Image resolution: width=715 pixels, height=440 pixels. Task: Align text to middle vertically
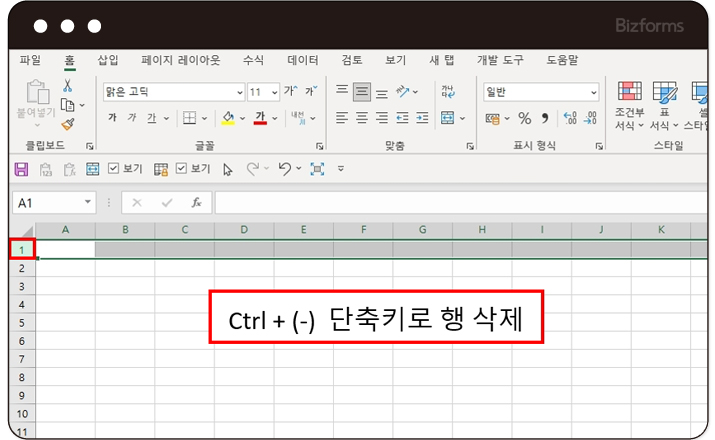[x=362, y=92]
